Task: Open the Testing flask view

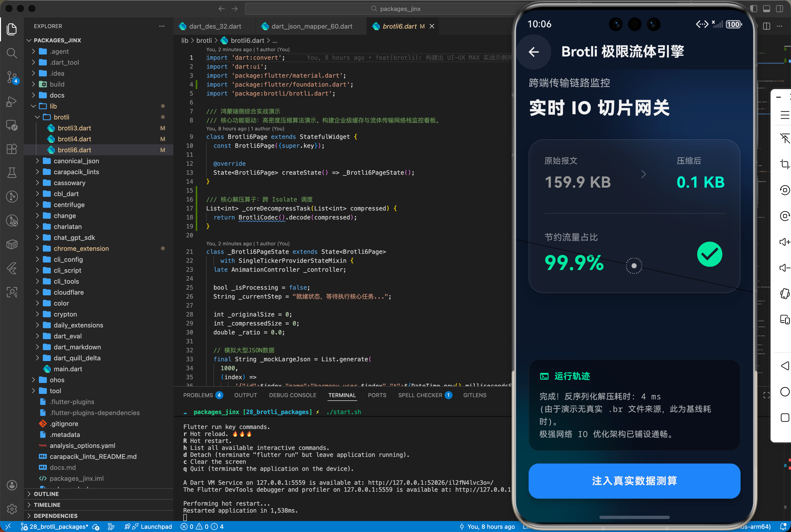Action: point(12,173)
